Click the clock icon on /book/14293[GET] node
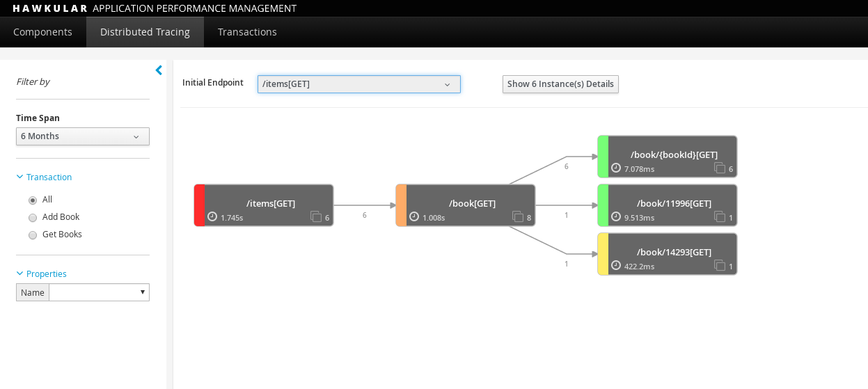This screenshot has height=389, width=868. pyautogui.click(x=616, y=265)
